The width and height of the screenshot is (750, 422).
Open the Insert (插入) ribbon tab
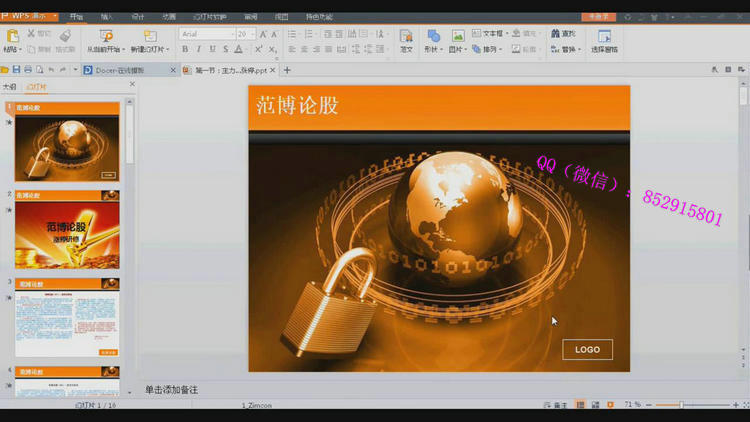[107, 17]
